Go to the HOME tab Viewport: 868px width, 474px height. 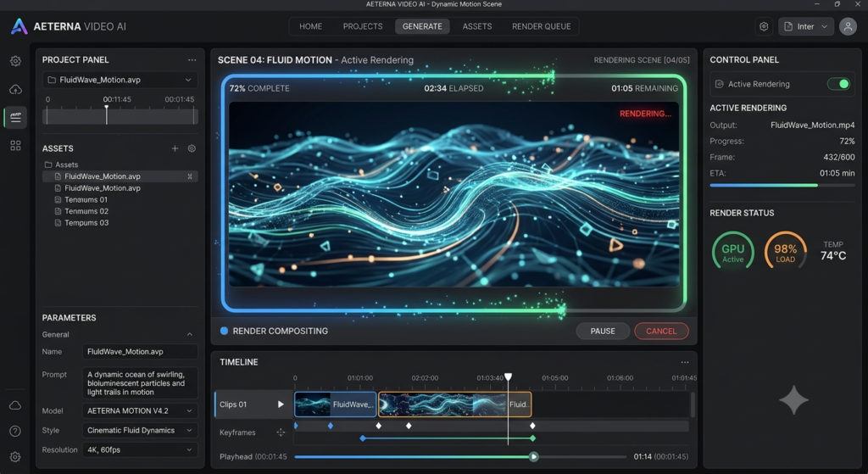[310, 26]
